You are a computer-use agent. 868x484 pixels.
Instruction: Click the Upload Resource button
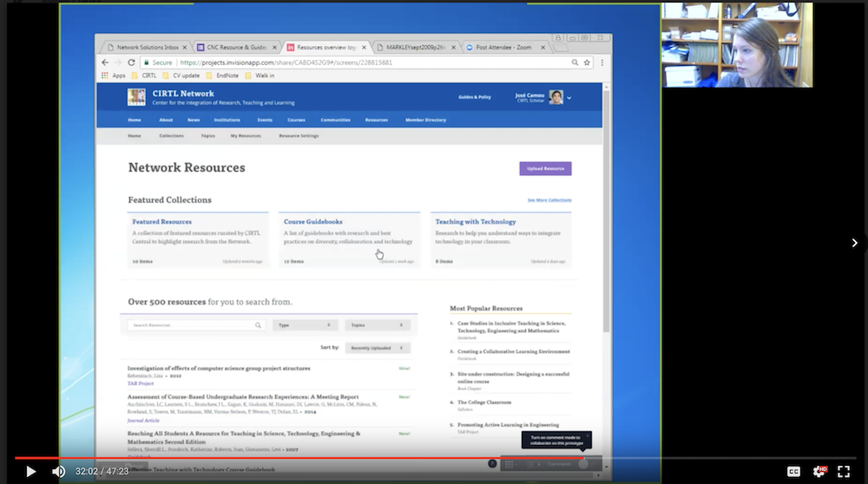point(545,169)
